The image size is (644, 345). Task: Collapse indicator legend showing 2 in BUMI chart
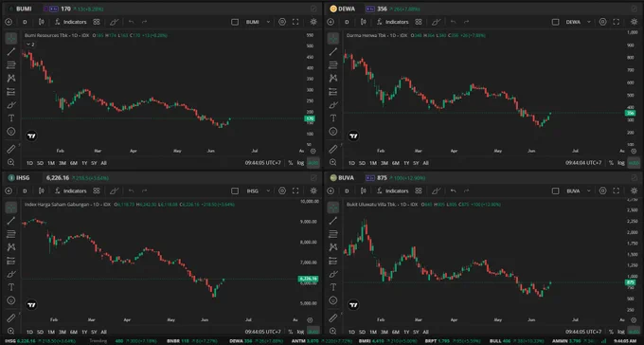30,45
